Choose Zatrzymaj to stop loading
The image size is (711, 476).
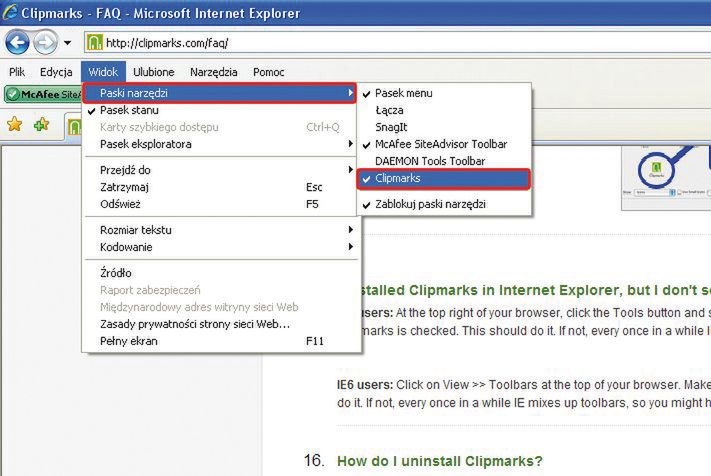[x=219, y=187]
